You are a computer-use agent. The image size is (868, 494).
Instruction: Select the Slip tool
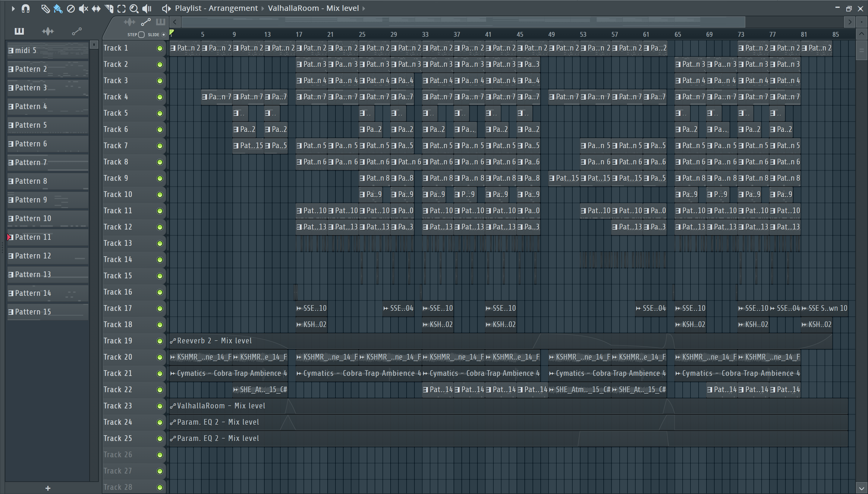point(96,8)
